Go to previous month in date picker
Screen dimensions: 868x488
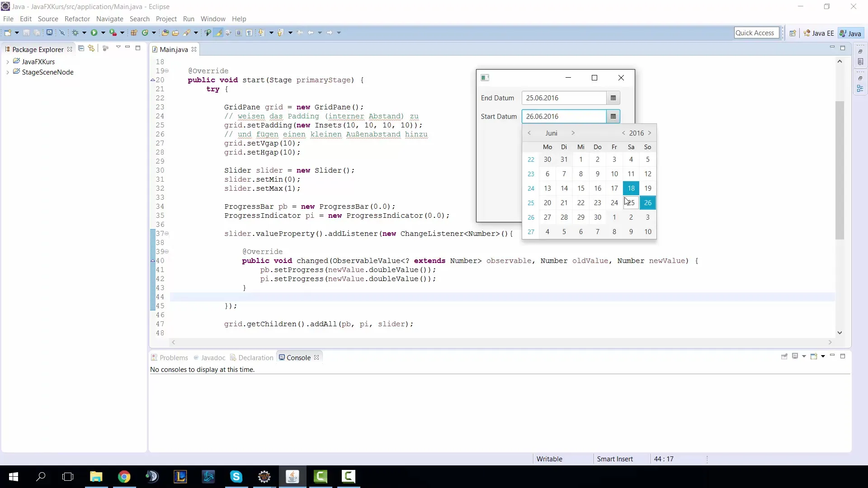[x=529, y=133]
